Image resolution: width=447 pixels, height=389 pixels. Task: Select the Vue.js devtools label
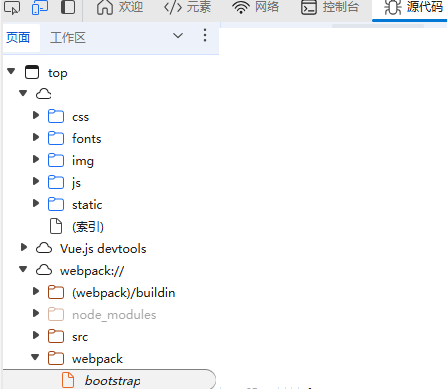[103, 249]
